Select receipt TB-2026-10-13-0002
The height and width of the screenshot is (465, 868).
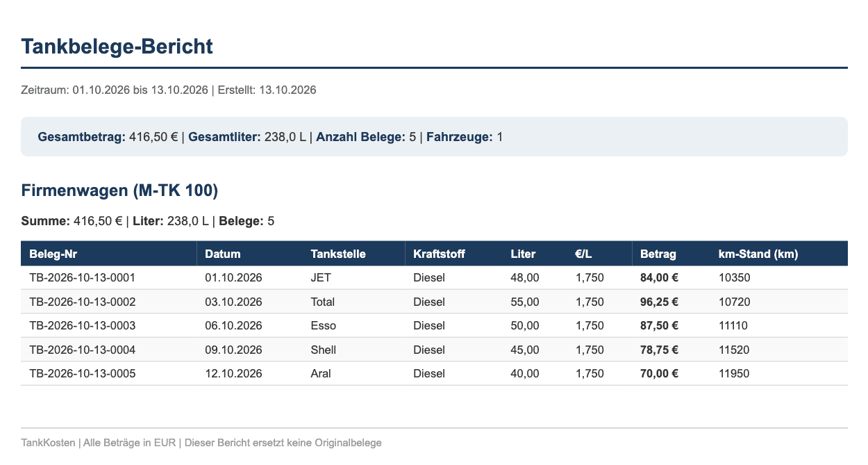point(83,302)
